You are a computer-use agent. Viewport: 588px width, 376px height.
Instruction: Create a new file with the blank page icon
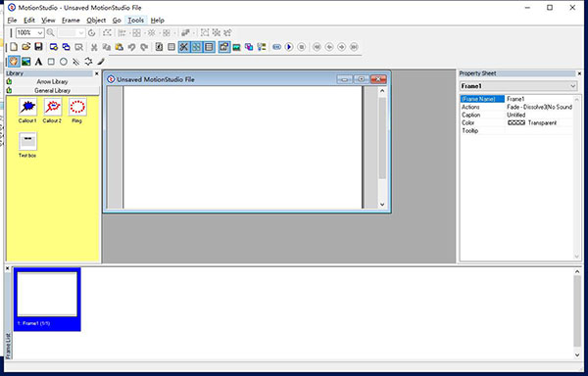(14, 47)
